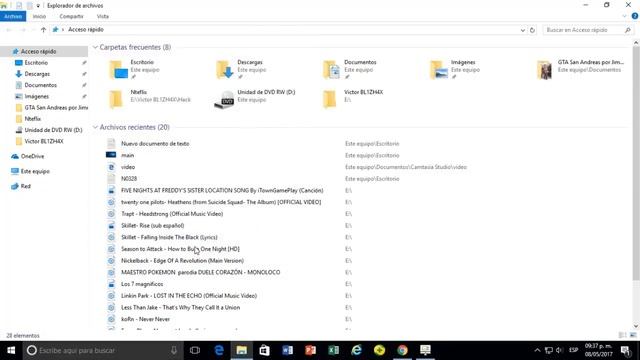Select the N0328 recent file

click(129, 179)
